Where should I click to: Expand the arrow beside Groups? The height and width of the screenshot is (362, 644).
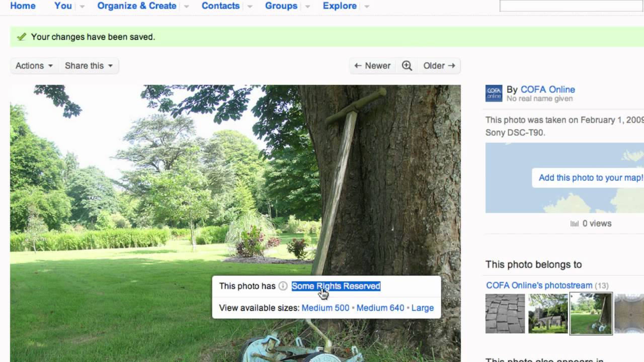tap(307, 7)
